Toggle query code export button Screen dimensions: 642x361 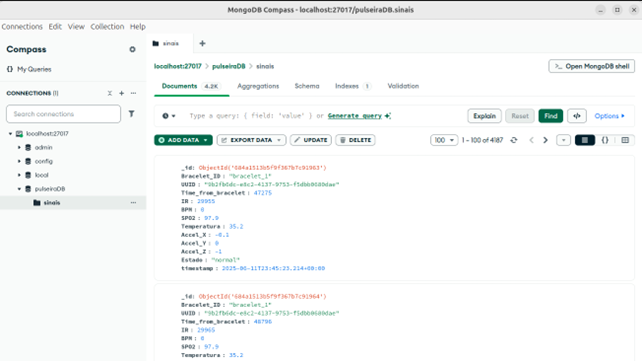coord(577,116)
